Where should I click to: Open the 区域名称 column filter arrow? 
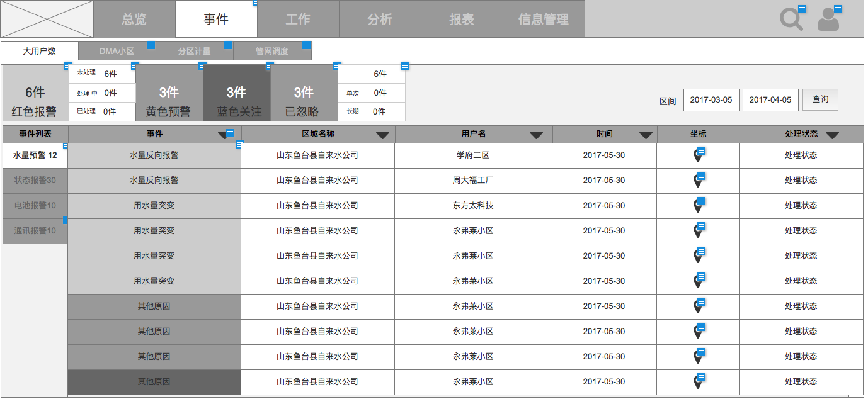tap(382, 135)
